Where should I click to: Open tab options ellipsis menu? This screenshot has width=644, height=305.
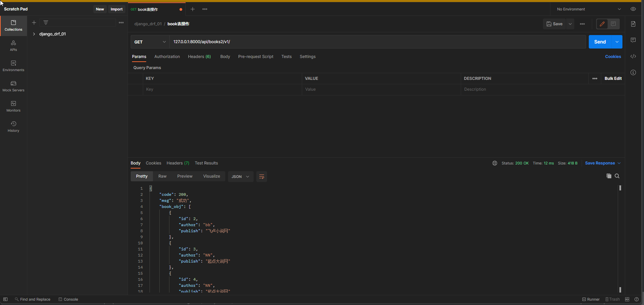pos(205,9)
